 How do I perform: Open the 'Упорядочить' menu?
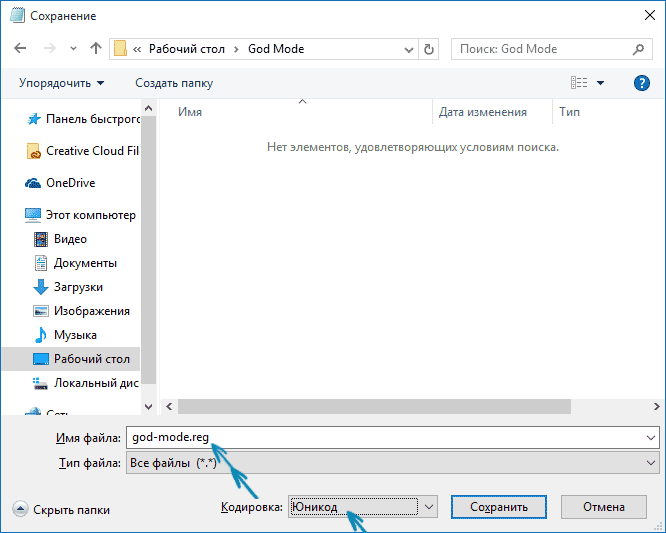click(61, 83)
